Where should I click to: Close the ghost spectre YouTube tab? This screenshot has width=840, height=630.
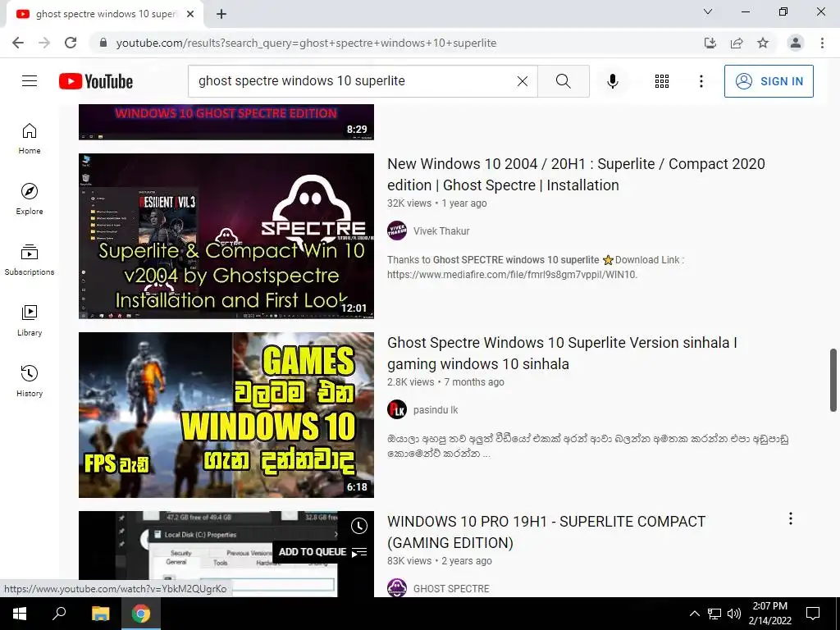click(190, 14)
